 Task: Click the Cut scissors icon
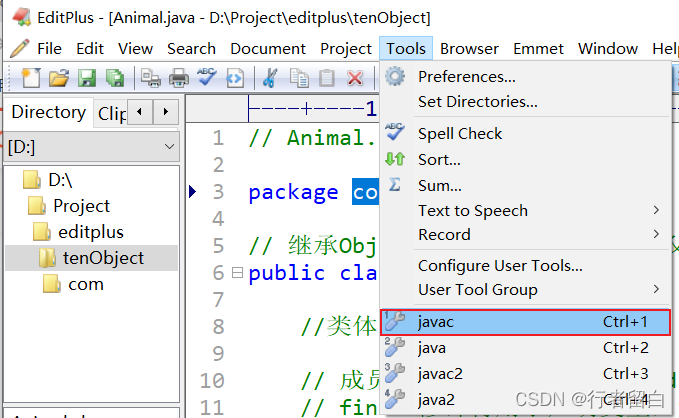[270, 78]
